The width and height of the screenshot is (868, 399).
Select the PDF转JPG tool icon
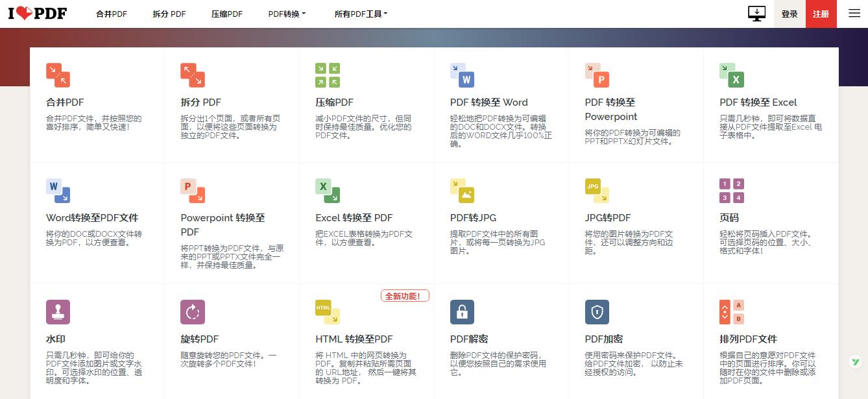[463, 190]
